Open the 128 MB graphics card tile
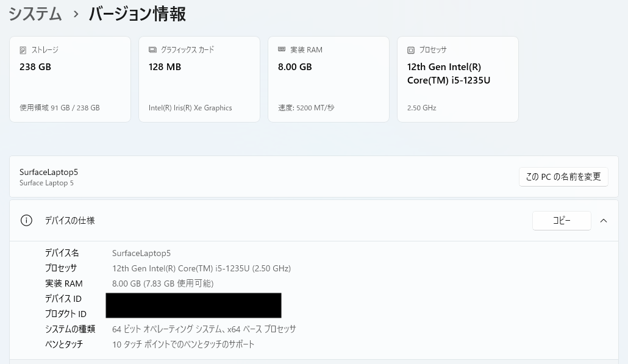Screen dimensions: 628x364 pyautogui.click(x=199, y=79)
